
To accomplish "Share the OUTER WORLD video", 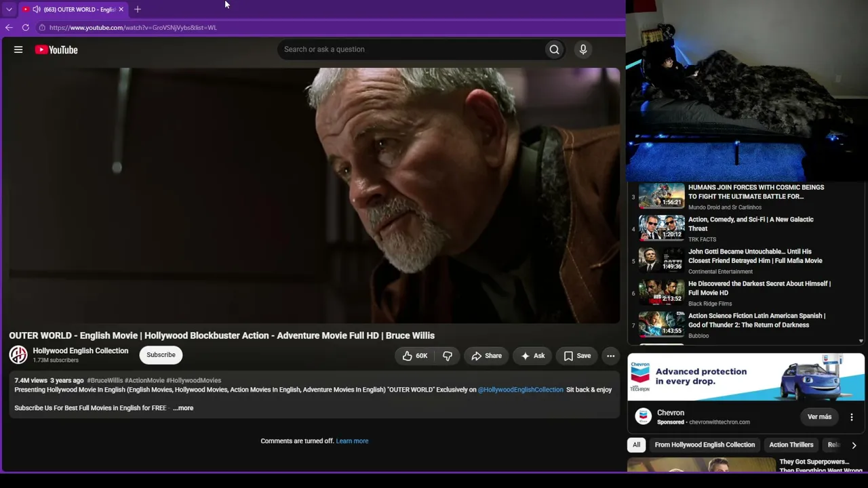I will click(x=486, y=356).
